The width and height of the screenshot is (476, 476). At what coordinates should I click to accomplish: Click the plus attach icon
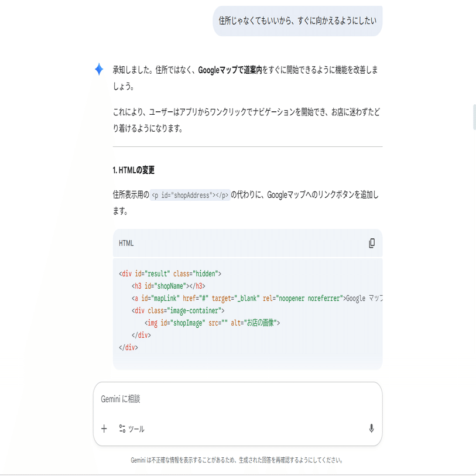coord(104,429)
